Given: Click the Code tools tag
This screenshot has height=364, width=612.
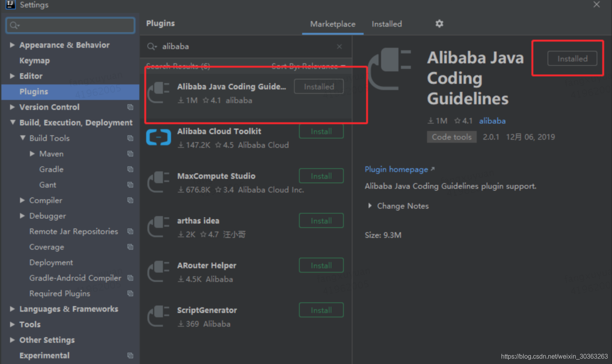Looking at the screenshot, I should coord(452,137).
